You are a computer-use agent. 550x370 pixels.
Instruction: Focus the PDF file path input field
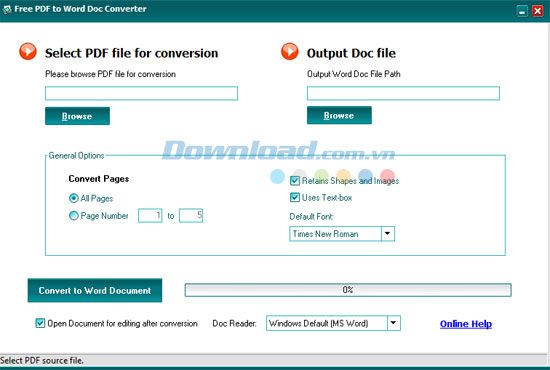(x=141, y=93)
